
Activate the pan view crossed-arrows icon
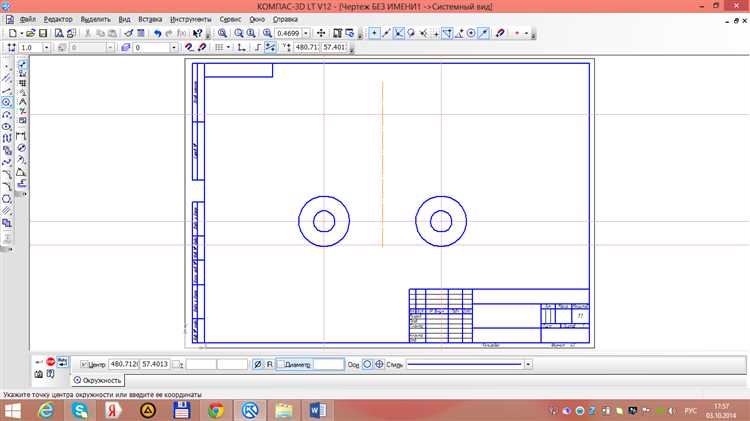pos(321,33)
